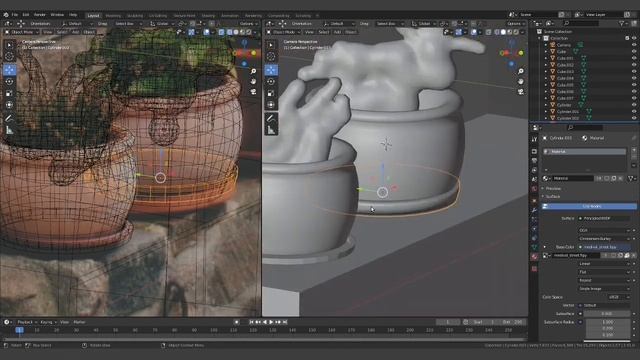Toggle camera view icon in the right viewport
This screenshot has width=640, height=360.
tap(521, 91)
